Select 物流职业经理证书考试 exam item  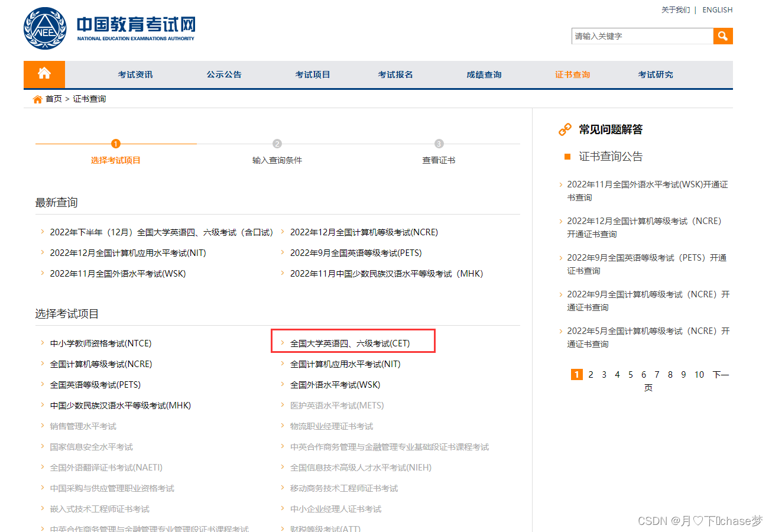pos(332,426)
